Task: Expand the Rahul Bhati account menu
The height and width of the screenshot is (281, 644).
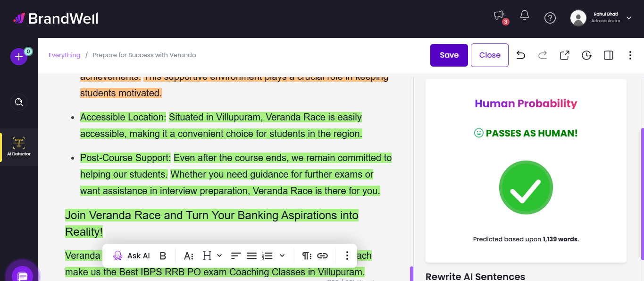Action: [629, 18]
